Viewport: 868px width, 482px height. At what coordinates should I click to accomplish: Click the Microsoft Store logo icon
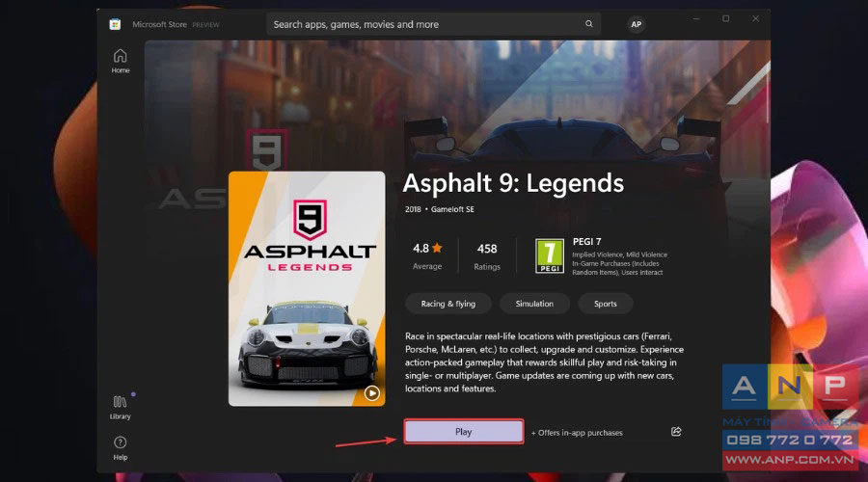coord(115,24)
